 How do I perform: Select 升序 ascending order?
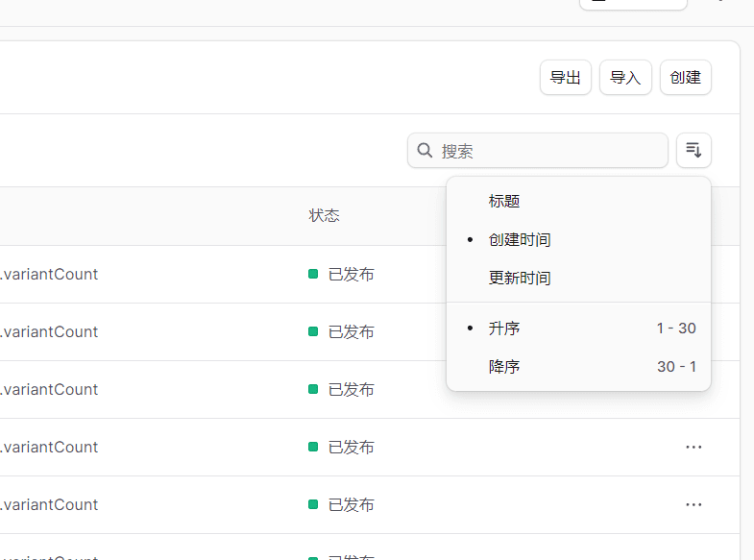point(504,328)
